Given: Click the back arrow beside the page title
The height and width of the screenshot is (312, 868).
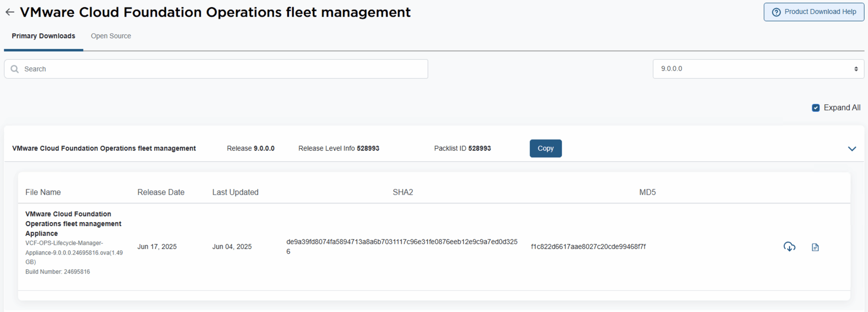Looking at the screenshot, I should pyautogui.click(x=10, y=12).
